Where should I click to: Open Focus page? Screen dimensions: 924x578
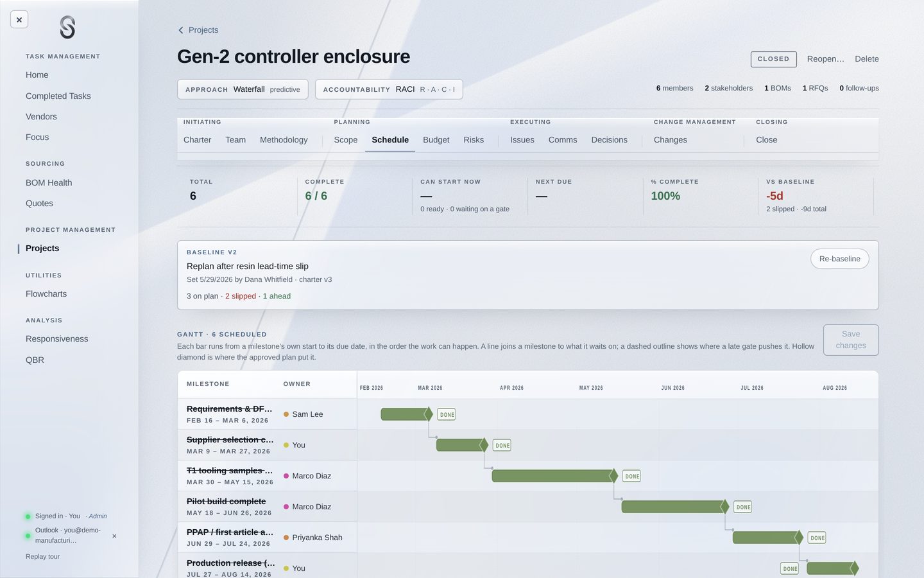(37, 137)
